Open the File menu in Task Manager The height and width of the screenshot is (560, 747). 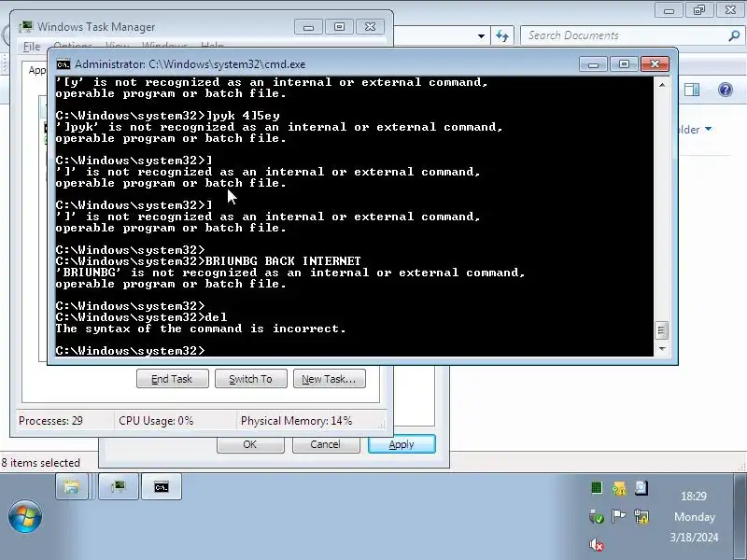(32, 47)
